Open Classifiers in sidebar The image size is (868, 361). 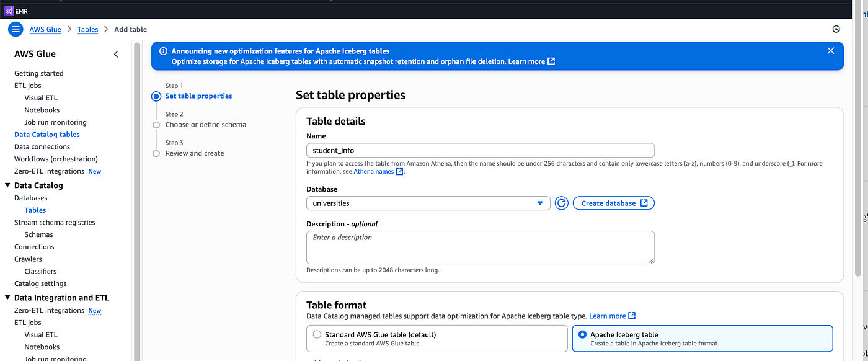40,271
